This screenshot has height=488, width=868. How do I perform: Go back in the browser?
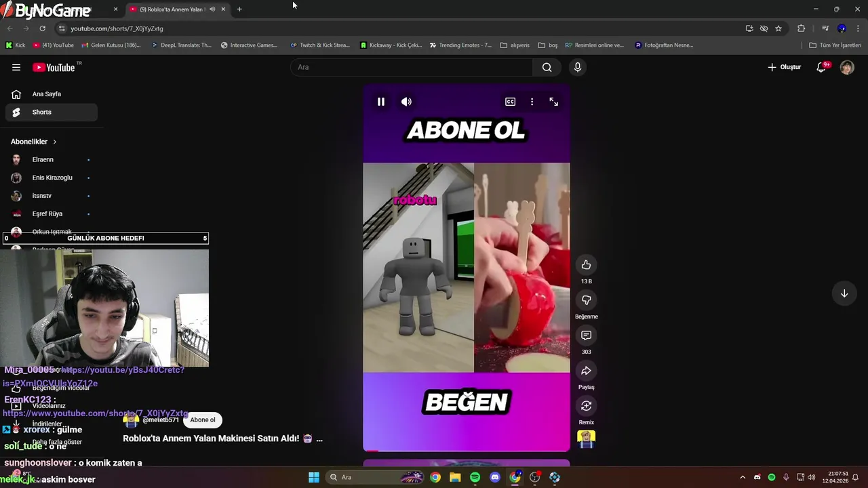(x=9, y=28)
